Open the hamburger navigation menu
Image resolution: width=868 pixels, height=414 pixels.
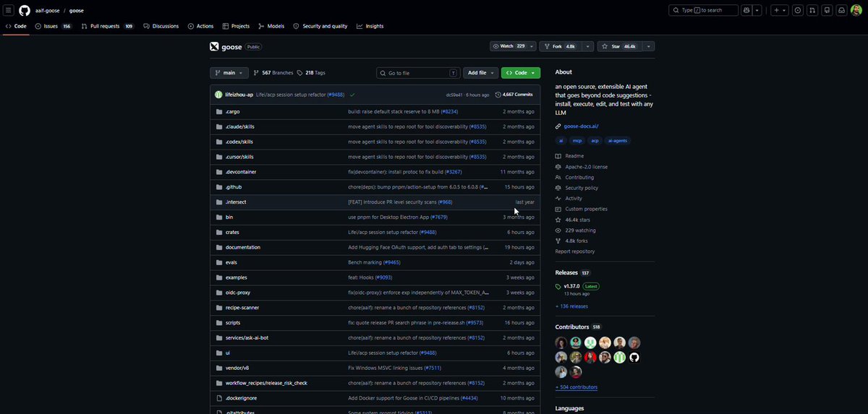click(x=9, y=10)
